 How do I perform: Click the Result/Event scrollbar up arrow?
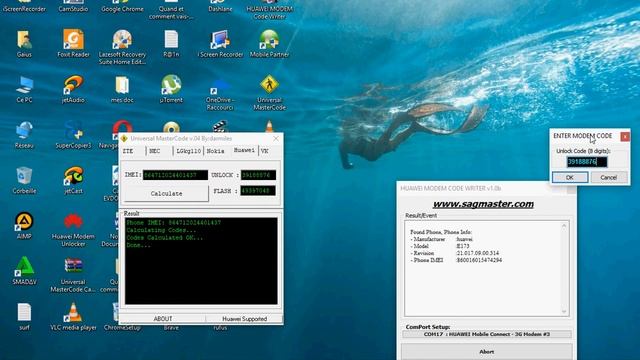click(x=564, y=226)
